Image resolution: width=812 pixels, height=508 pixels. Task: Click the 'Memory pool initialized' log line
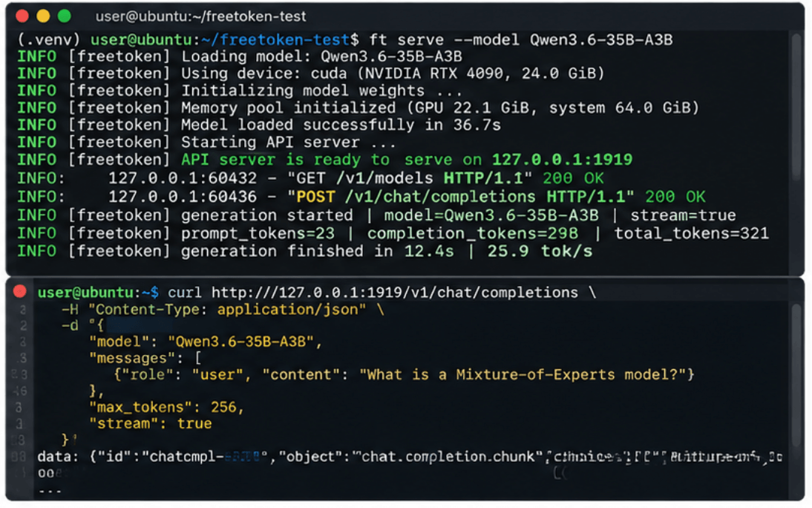tap(358, 108)
